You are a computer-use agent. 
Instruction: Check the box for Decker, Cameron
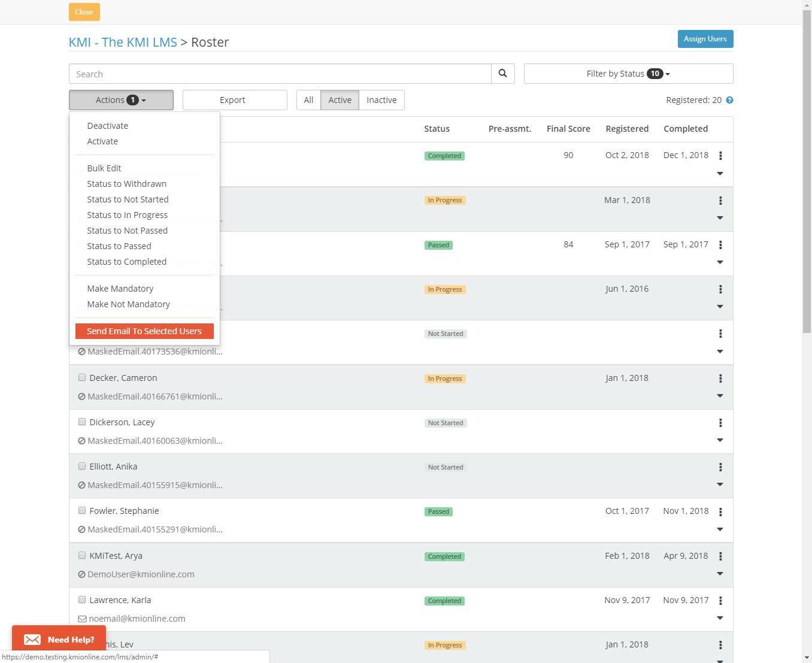coord(82,378)
